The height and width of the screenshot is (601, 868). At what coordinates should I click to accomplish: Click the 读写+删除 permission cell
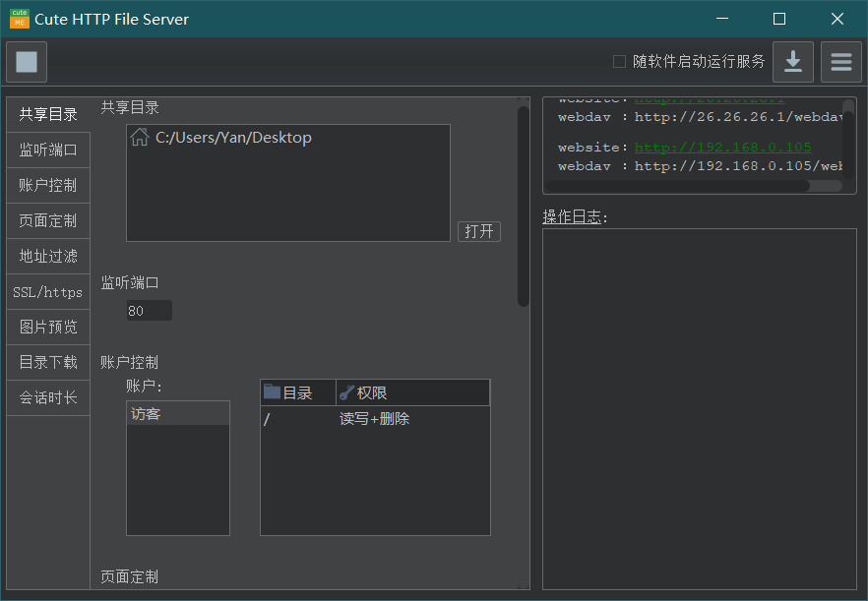(374, 419)
